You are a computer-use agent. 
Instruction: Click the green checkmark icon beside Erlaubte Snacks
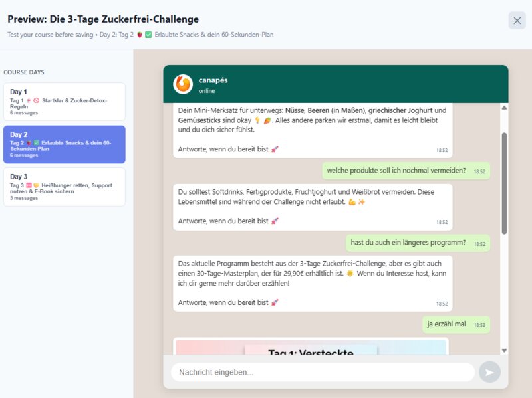pyautogui.click(x=35, y=142)
